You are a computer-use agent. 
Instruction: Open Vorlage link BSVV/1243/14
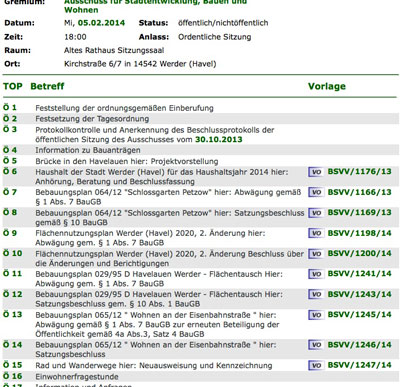(x=359, y=294)
